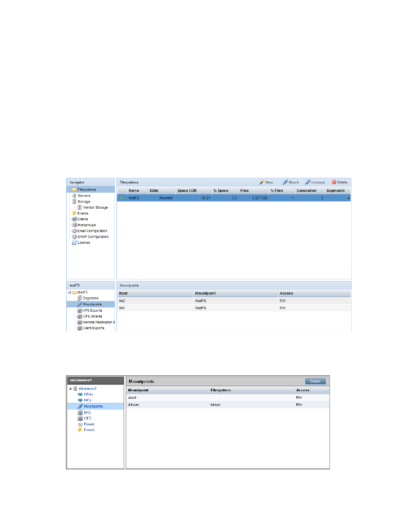Sort by the State column header
This screenshot has height=532, width=400.
click(x=161, y=191)
